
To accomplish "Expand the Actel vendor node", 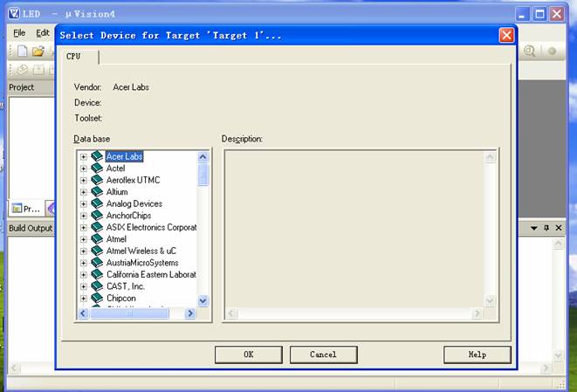I will (84, 168).
